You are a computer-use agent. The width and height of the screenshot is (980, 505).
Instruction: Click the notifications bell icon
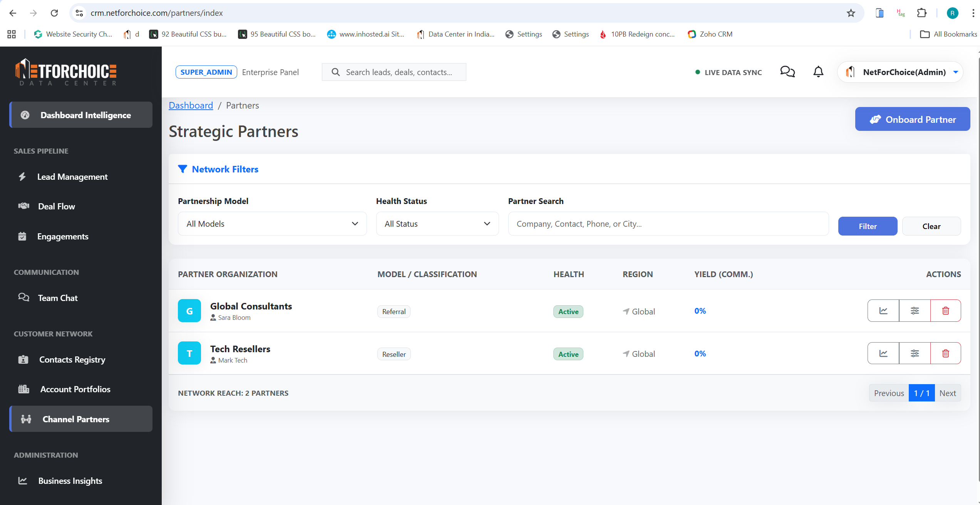818,72
